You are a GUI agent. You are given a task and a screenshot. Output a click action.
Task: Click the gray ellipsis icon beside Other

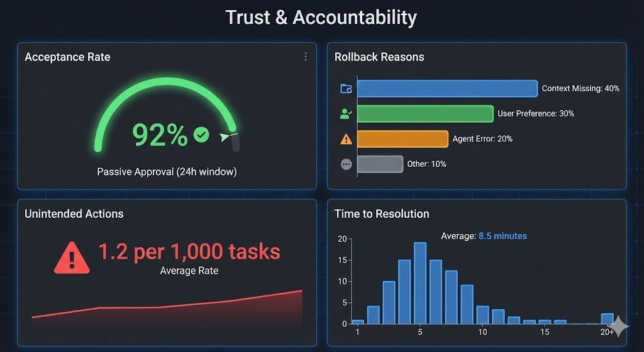coord(346,164)
